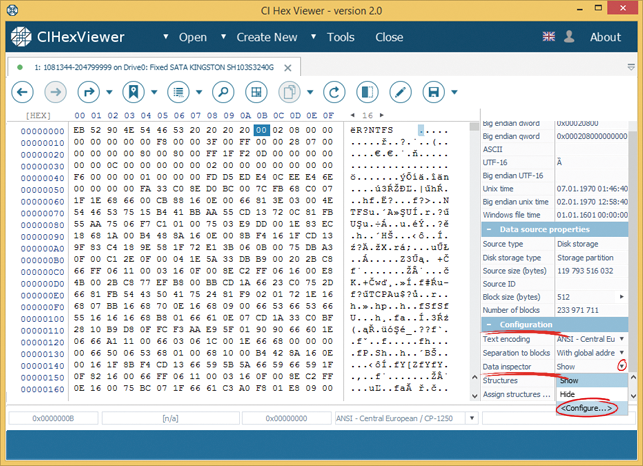Decrease column count with left arrow

353,115
